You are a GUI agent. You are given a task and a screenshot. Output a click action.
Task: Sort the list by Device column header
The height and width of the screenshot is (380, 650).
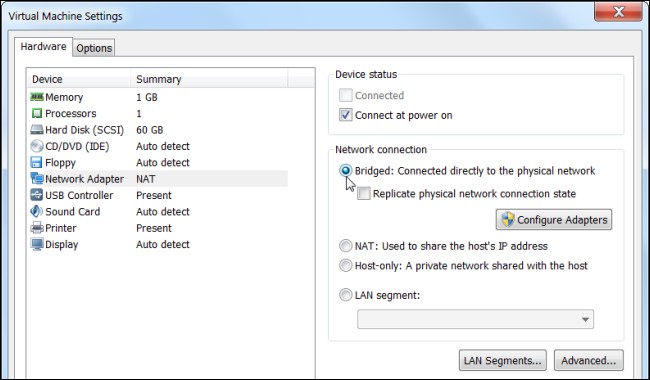[x=79, y=79]
